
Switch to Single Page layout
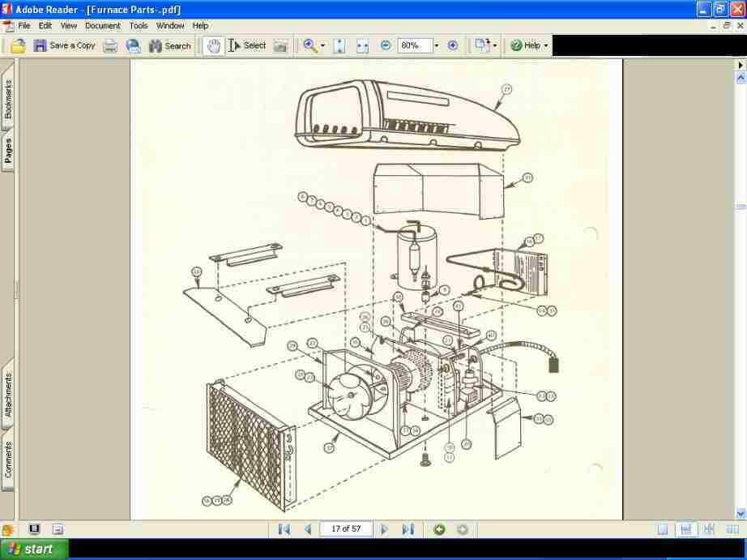(663, 529)
